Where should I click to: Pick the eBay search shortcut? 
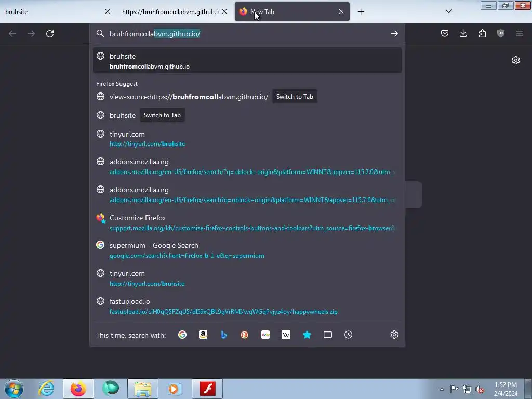pyautogui.click(x=265, y=335)
